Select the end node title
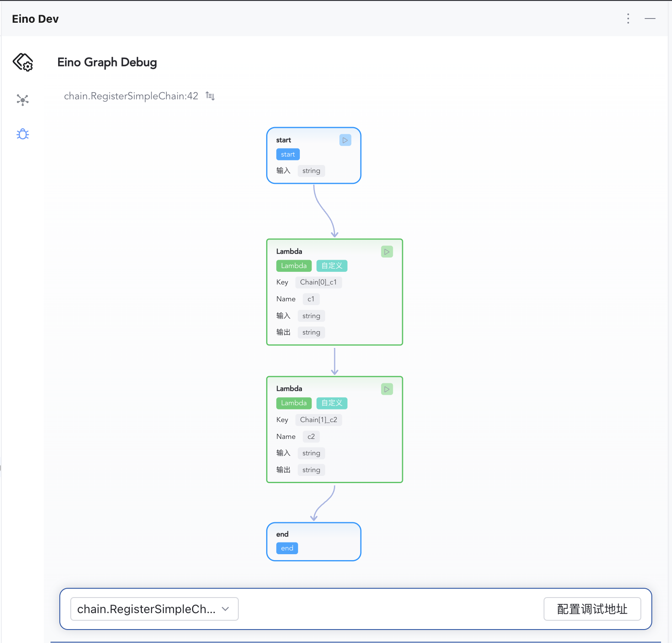This screenshot has height=643, width=672. tap(283, 534)
